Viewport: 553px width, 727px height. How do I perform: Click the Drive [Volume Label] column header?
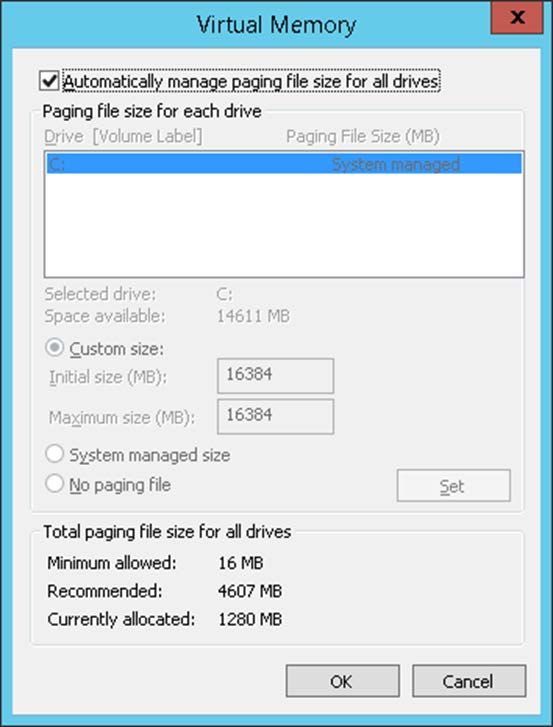pos(123,137)
